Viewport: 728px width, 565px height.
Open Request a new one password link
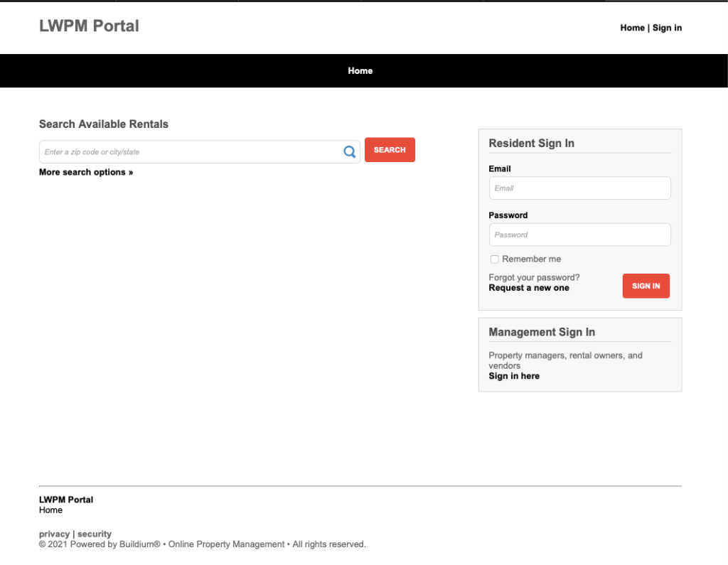coord(529,288)
